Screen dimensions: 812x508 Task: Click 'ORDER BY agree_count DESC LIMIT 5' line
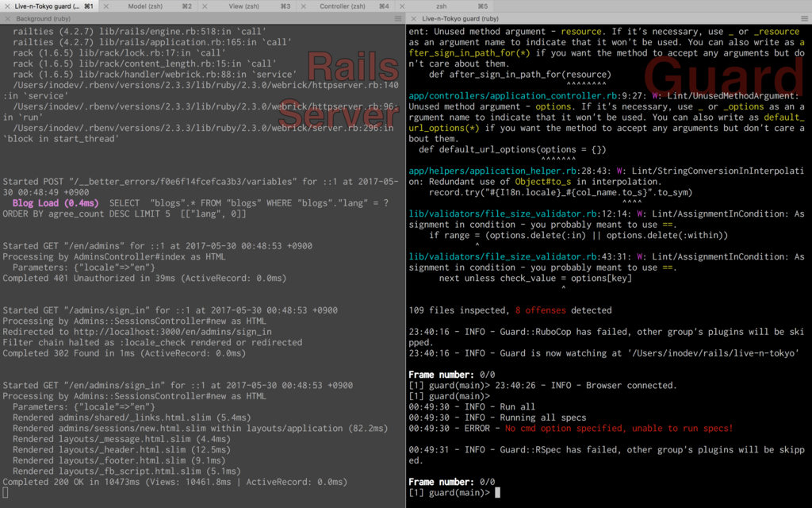[124, 214]
